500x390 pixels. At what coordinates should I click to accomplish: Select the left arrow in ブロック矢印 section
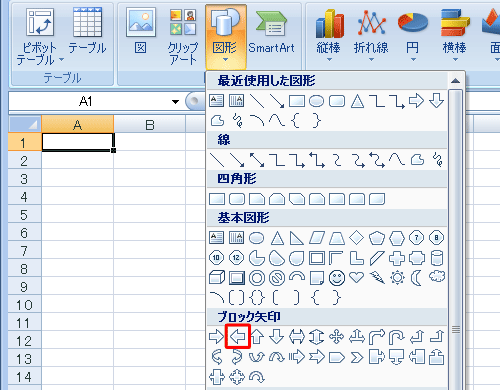click(237, 337)
